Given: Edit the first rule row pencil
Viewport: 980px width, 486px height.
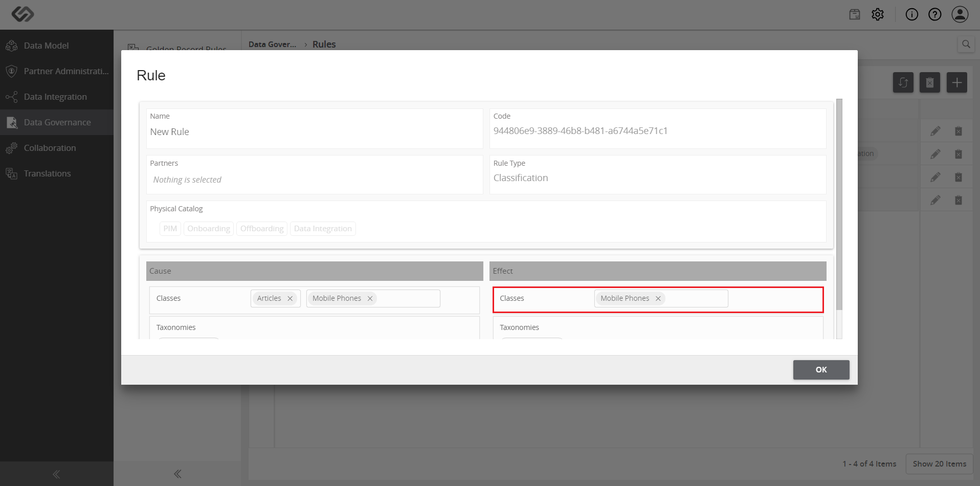Looking at the screenshot, I should (936, 131).
